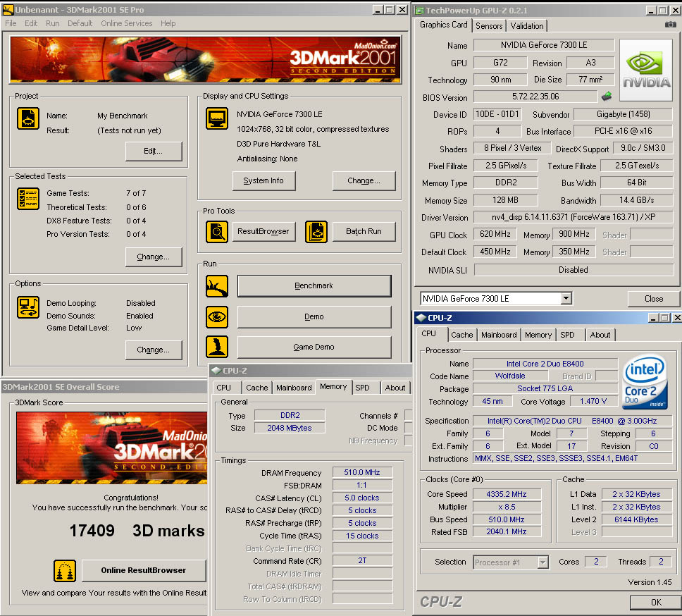Click the Batch Run button

[x=364, y=231]
